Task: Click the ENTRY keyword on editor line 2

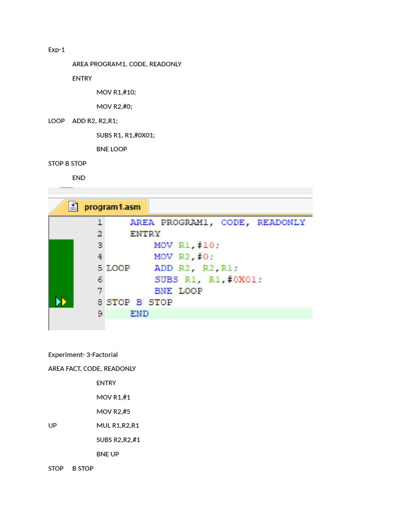Action: click(145, 234)
